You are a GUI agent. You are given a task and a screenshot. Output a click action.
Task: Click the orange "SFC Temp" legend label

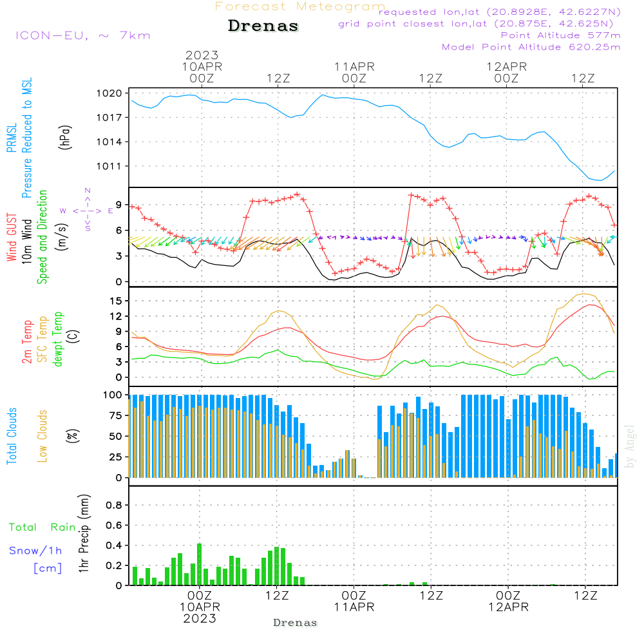(43, 339)
